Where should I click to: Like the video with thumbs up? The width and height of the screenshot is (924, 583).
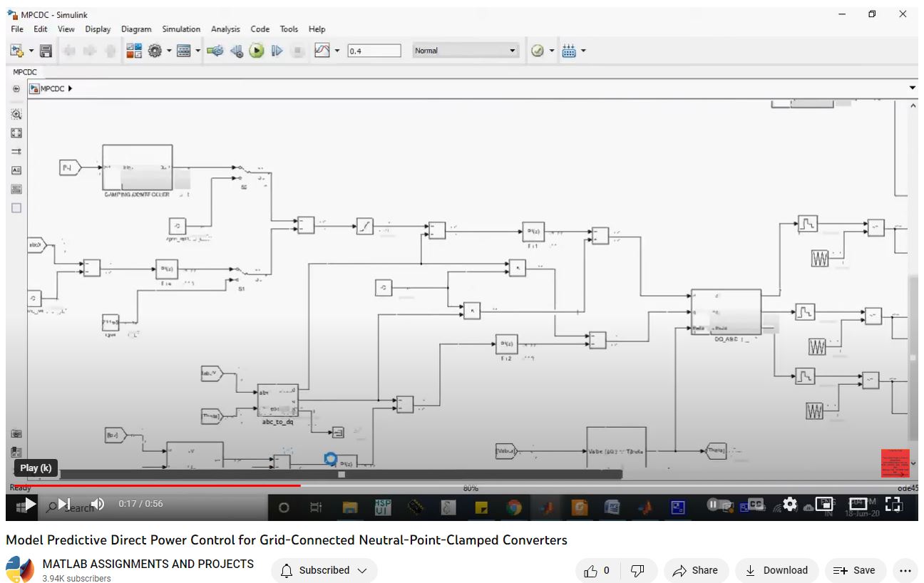tap(597, 570)
